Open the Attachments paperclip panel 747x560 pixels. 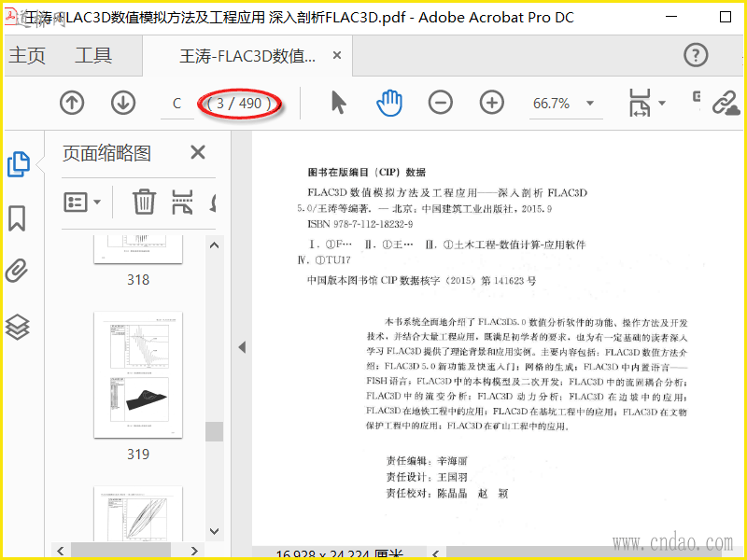(x=17, y=271)
